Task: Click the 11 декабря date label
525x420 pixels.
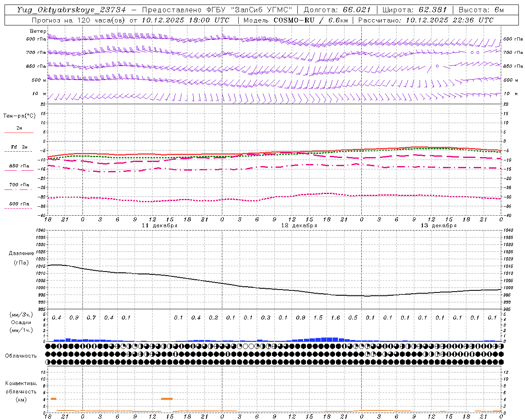Action: [x=160, y=226]
